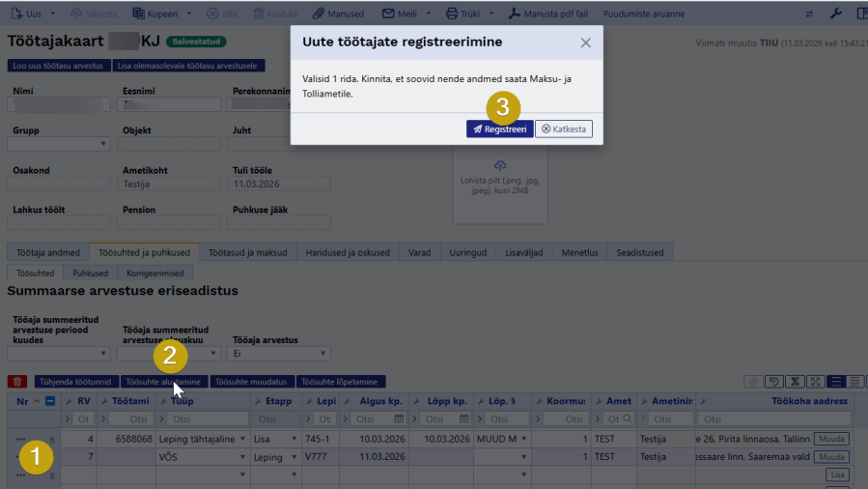
Task: Click the Manusta pdf fail icon
Action: click(515, 14)
